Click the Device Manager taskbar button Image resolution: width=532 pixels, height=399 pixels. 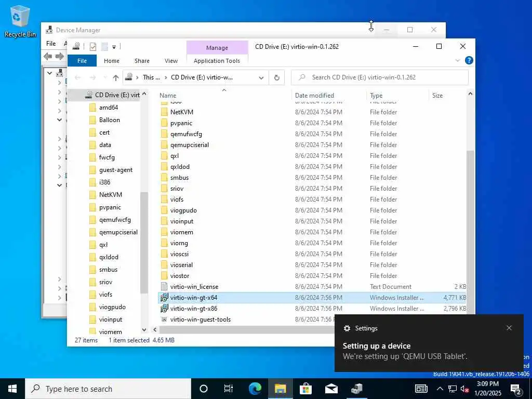pyautogui.click(x=356, y=389)
